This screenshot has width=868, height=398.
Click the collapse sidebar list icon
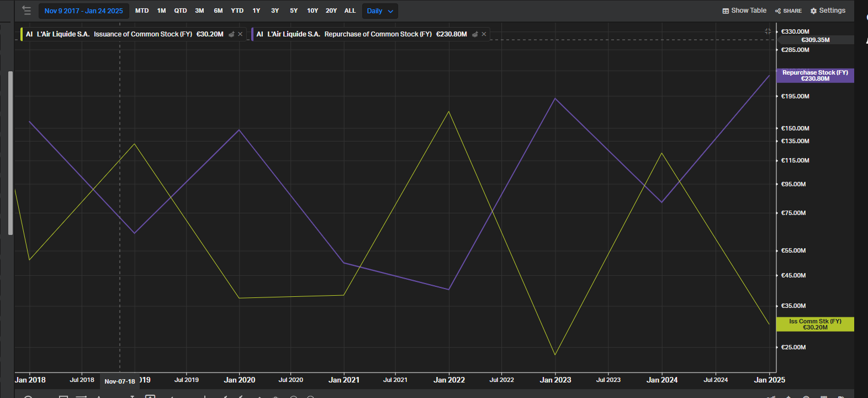tap(27, 11)
